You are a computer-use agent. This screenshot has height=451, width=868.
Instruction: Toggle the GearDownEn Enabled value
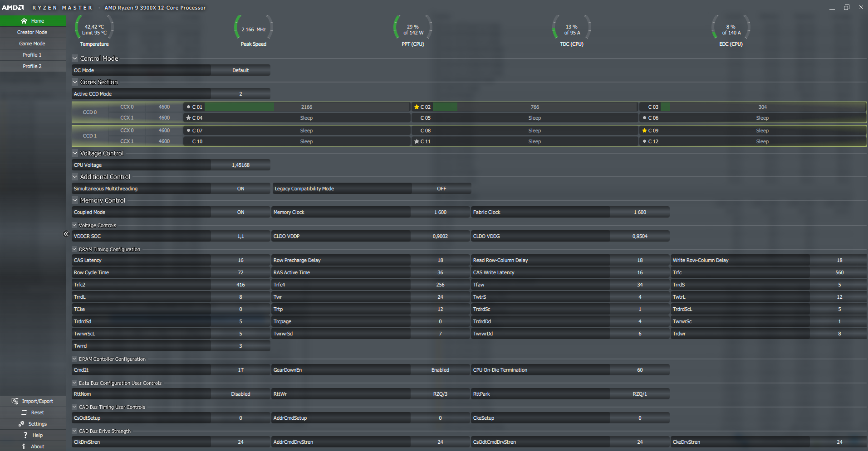click(440, 370)
